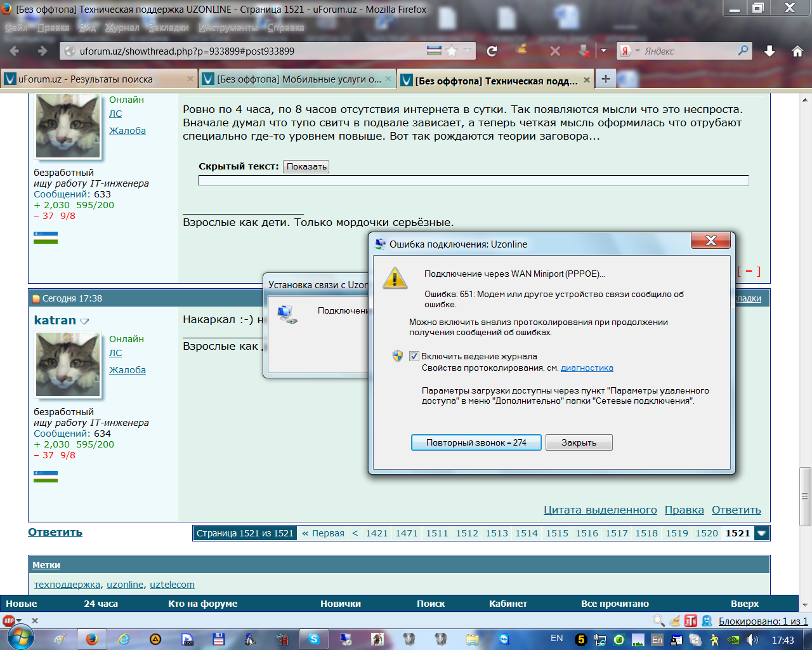812x650 pixels.
Task: Open TeamViewer icon in the taskbar
Action: (504, 639)
